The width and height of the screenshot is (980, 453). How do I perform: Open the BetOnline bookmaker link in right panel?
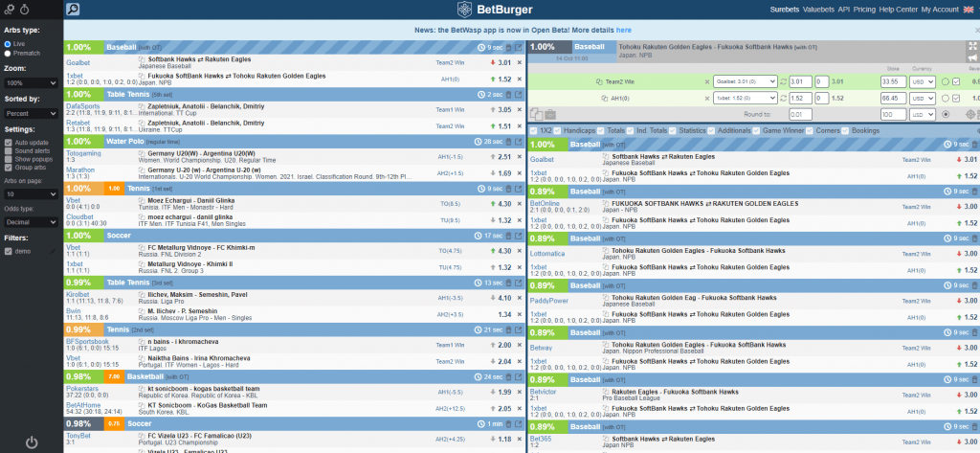point(545,203)
